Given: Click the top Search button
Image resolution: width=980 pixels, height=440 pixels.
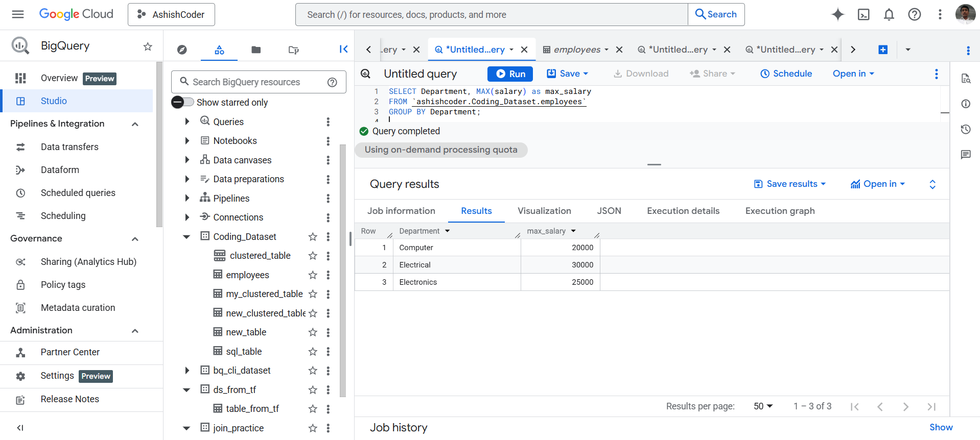Looking at the screenshot, I should click(x=716, y=14).
